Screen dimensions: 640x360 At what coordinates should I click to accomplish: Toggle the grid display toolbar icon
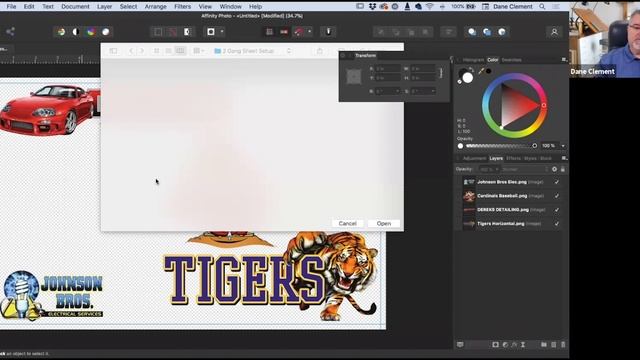pyautogui.click(x=269, y=32)
